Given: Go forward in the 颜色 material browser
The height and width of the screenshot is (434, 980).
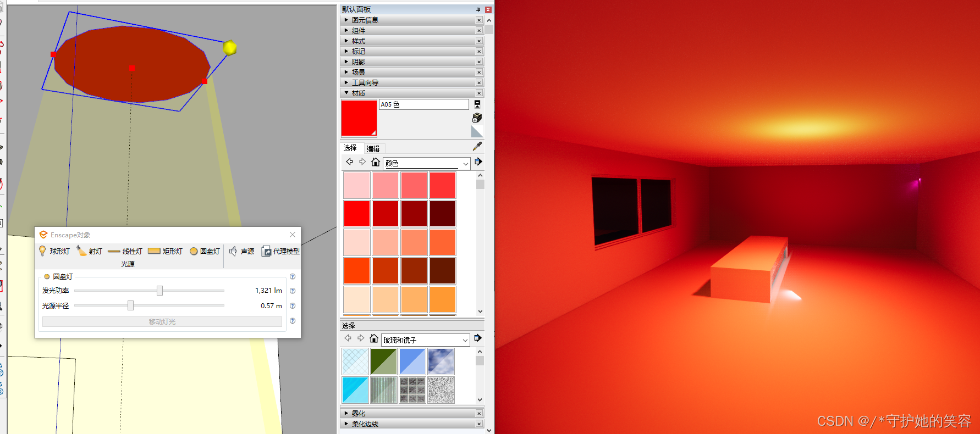Looking at the screenshot, I should coord(362,162).
